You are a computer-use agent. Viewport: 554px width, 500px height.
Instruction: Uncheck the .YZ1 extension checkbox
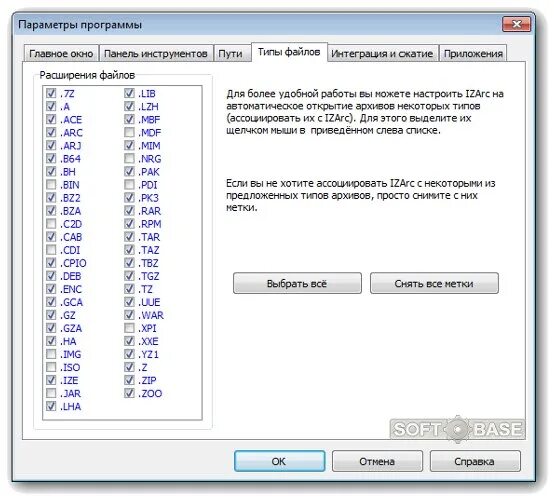(129, 354)
